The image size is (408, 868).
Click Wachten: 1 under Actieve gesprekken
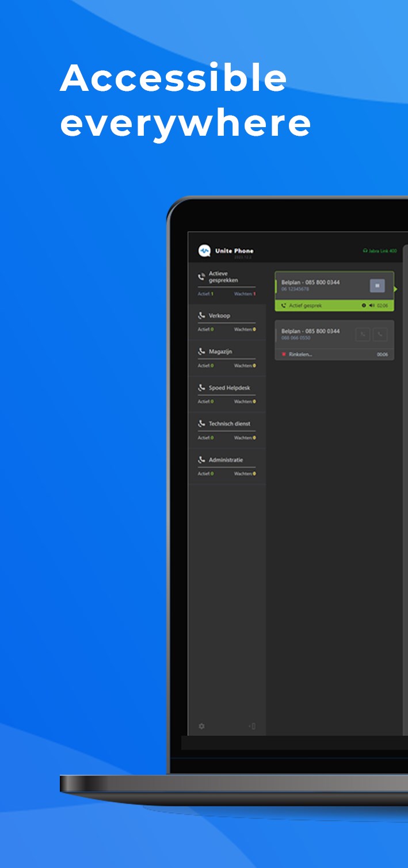pos(245,294)
